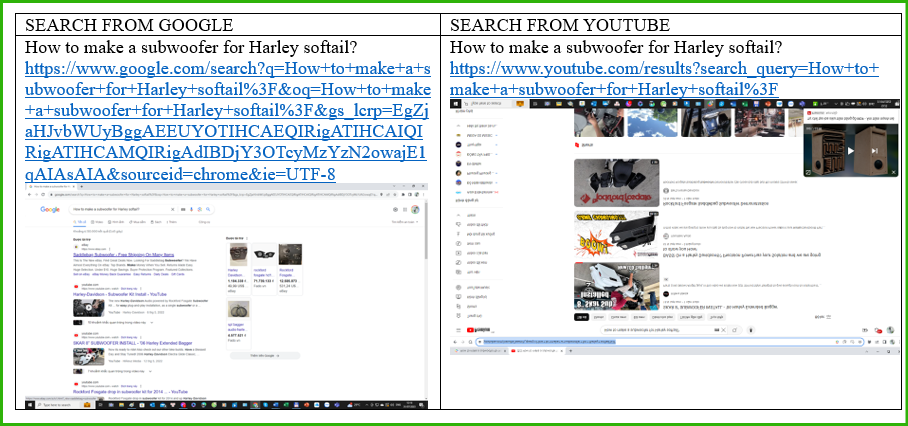Open 'Harley-Davidson - Subwoofer Kit Install' result
This screenshot has width=908, height=426.
pos(119,294)
